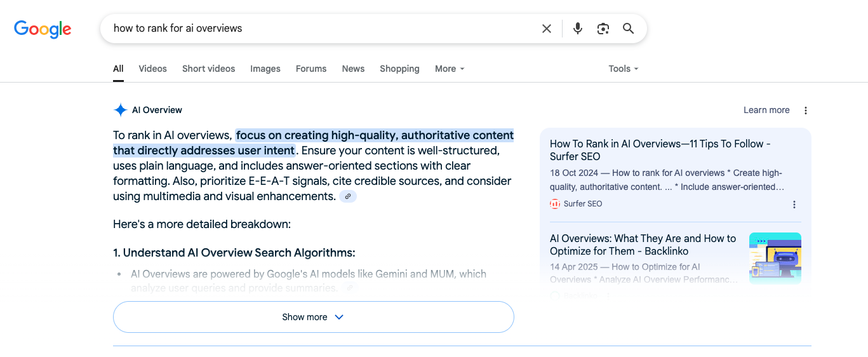Open Surfer SEO How To Rank article
The width and height of the screenshot is (868, 357).
click(x=660, y=150)
